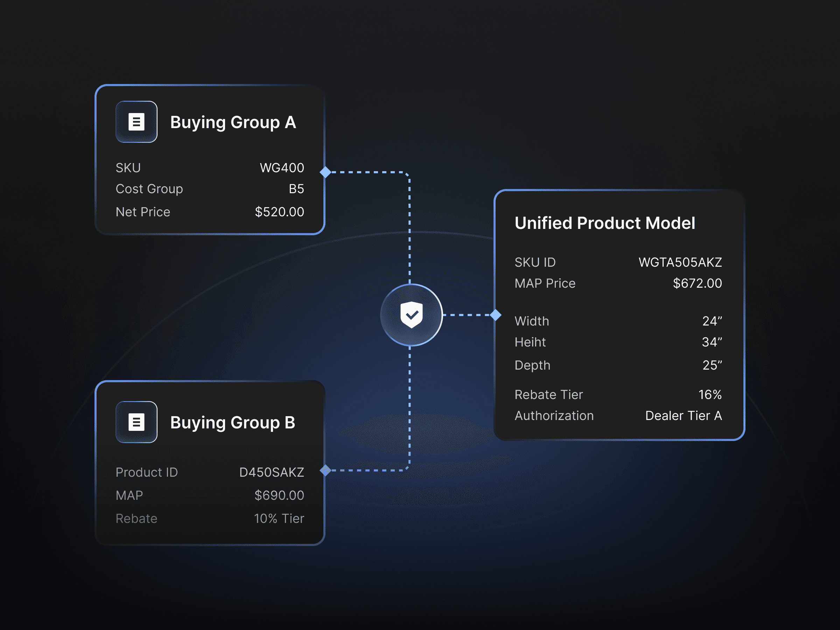Image resolution: width=840 pixels, height=630 pixels.
Task: Click the SKU ID WGTA505AKZ value
Action: pyautogui.click(x=680, y=262)
